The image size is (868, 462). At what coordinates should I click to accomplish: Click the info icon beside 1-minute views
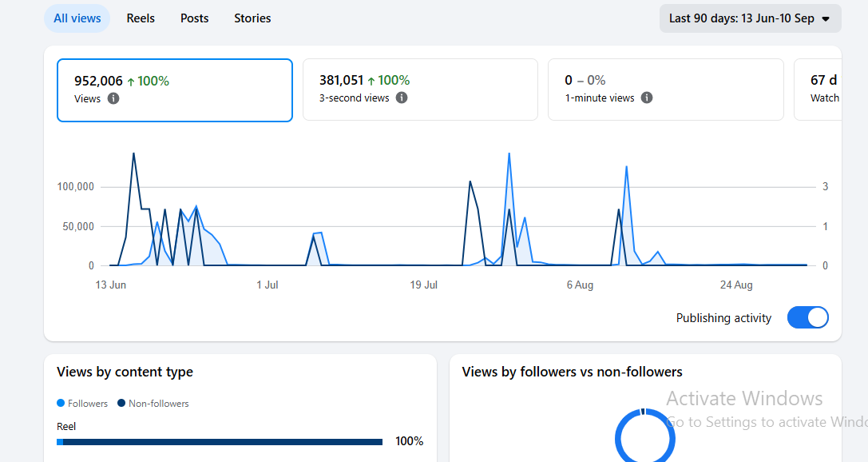647,98
